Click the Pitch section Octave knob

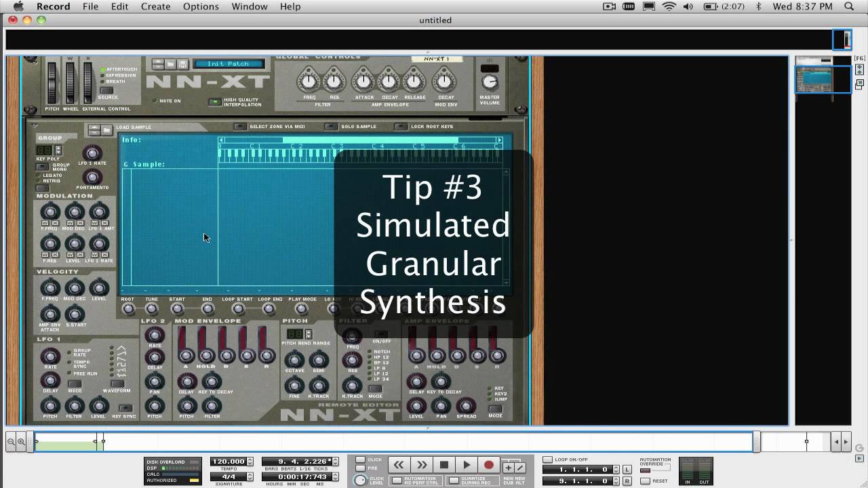[294, 359]
